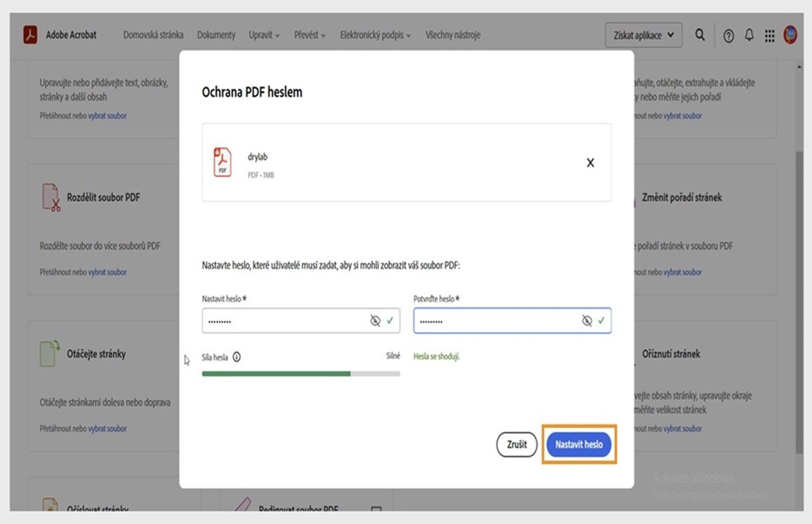The height and width of the screenshot is (524, 812).
Task: Click the Oříznutí stránek card title
Action: [x=671, y=354]
